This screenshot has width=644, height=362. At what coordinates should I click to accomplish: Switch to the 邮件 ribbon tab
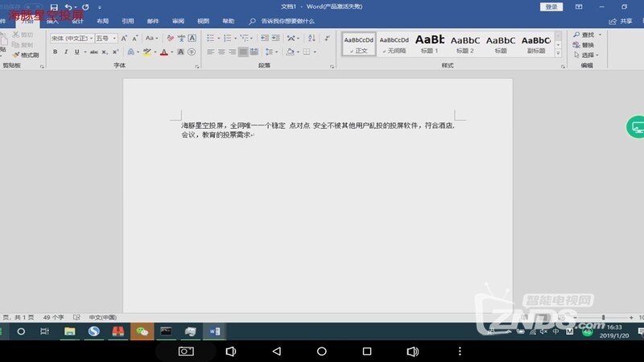(153, 21)
